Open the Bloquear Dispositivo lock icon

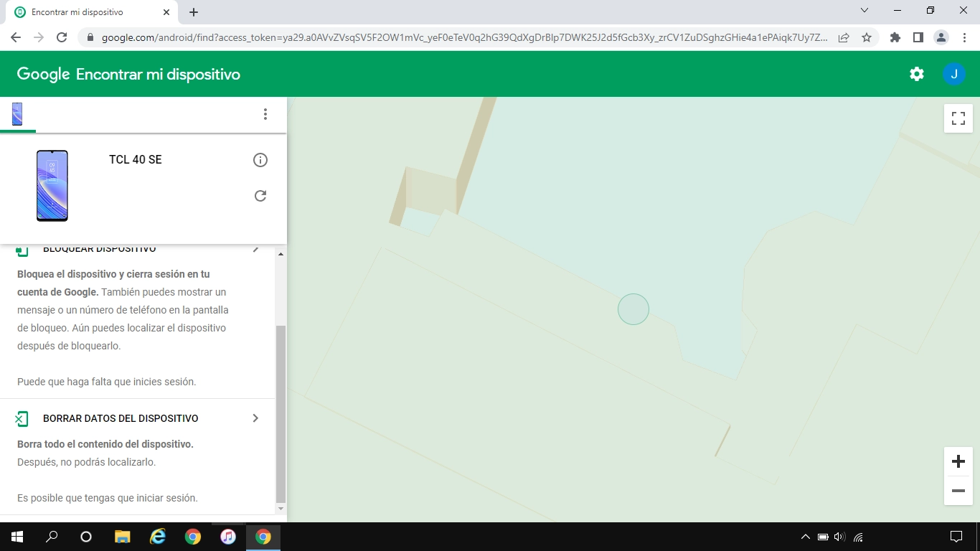click(x=22, y=248)
